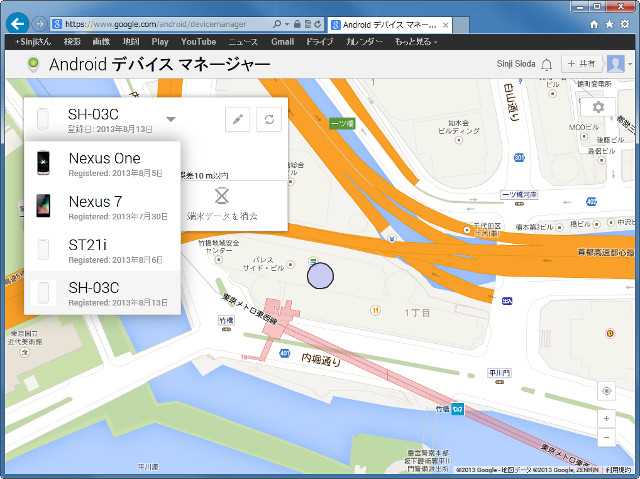Zoom in the map with plus button

[607, 418]
